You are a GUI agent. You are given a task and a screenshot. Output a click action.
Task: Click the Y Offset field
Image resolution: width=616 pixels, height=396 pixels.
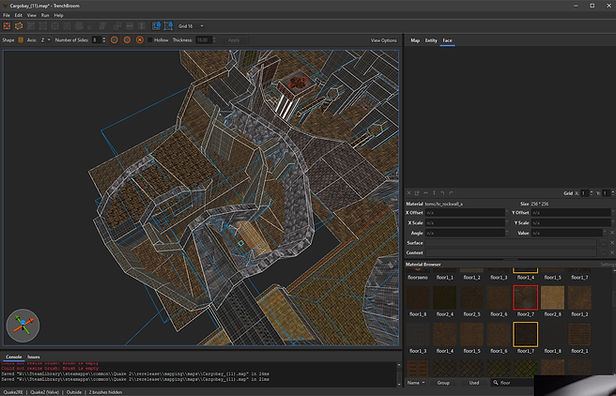coord(571,213)
